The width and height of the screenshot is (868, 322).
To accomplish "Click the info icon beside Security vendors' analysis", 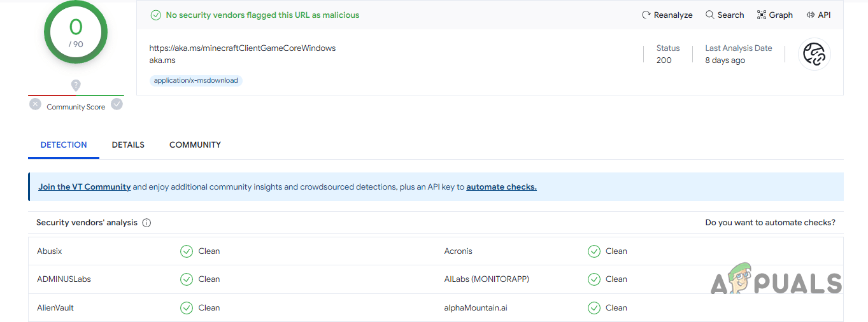I will click(146, 223).
